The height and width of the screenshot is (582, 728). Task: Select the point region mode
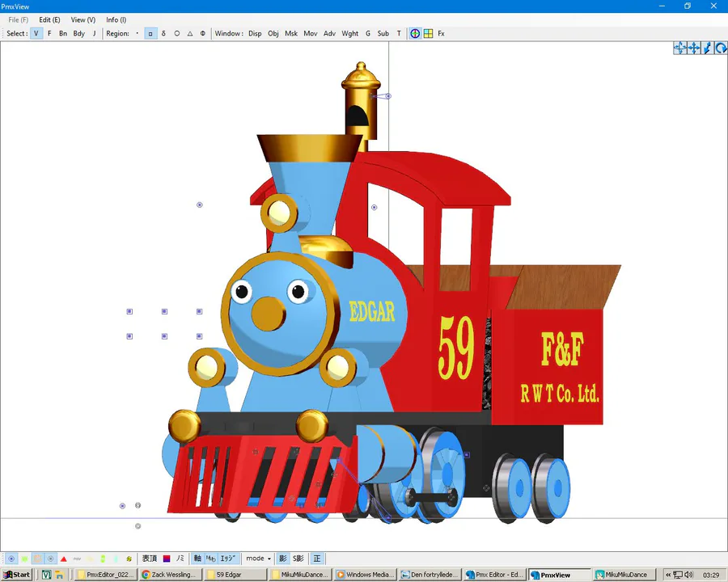coord(137,33)
